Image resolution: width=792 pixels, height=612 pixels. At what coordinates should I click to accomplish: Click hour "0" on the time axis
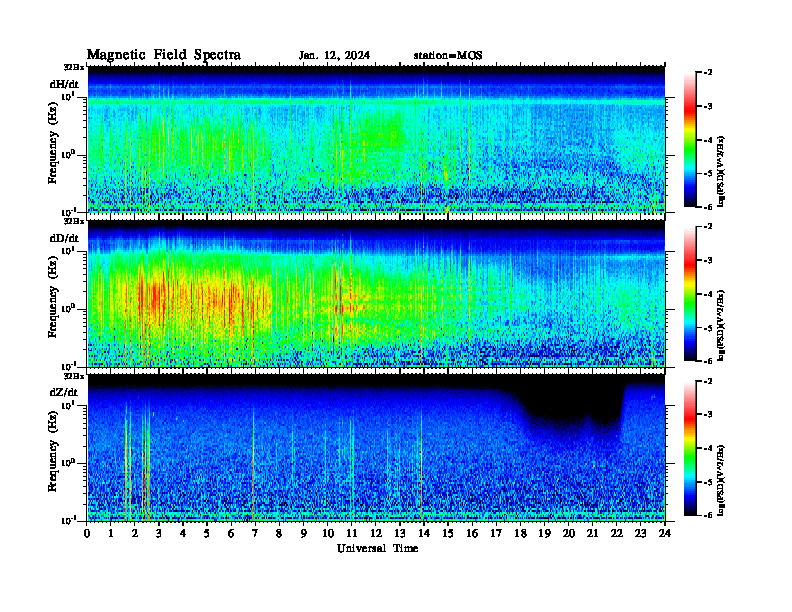(x=87, y=533)
